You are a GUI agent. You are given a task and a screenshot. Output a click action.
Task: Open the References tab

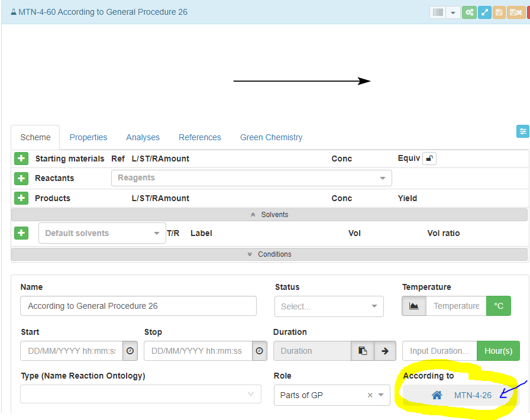[200, 137]
